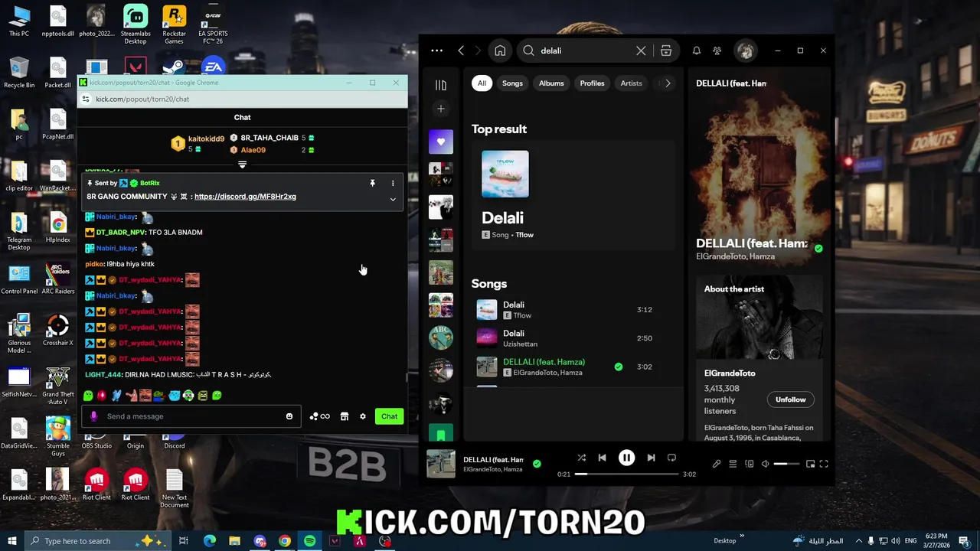Expand the chat leaderboard arrow
This screenshot has width=980, height=551.
point(243,165)
